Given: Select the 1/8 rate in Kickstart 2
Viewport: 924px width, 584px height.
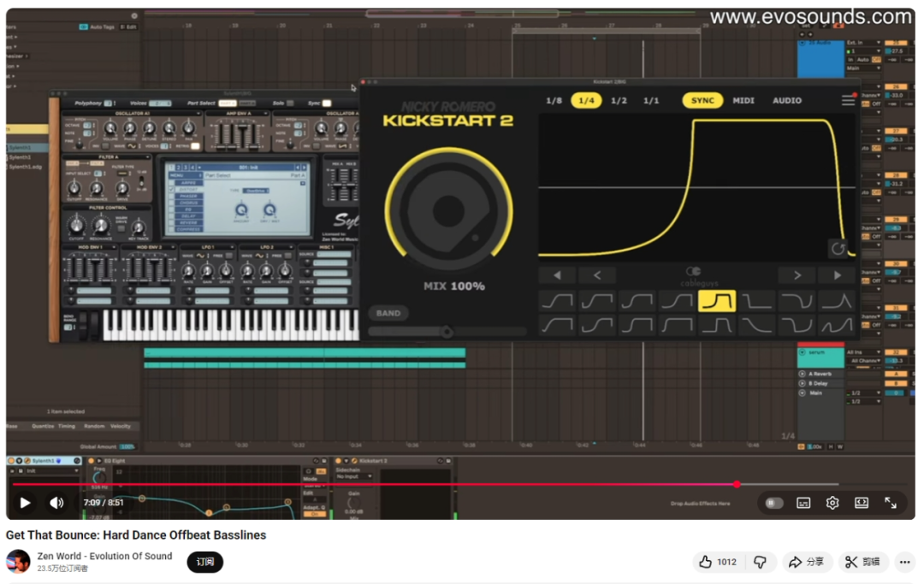Looking at the screenshot, I should [554, 101].
